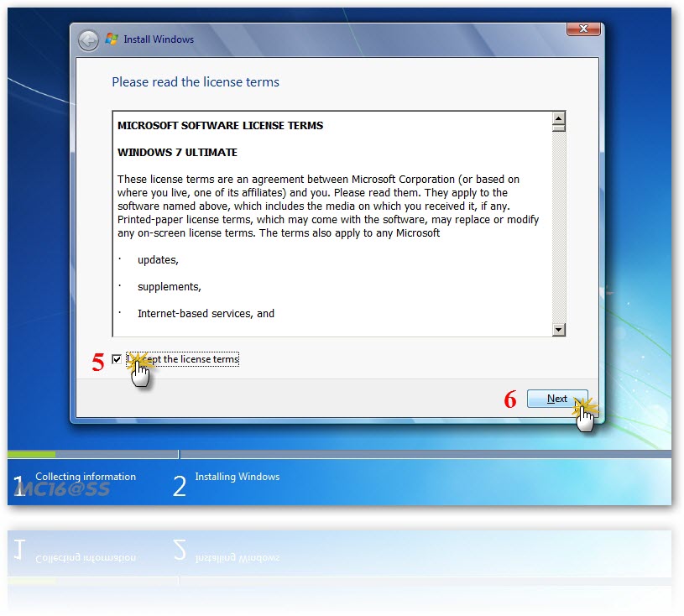The width and height of the screenshot is (684, 616).
Task: Click the 'WINDOWS 7 ULTIMATE' line
Action: (177, 152)
